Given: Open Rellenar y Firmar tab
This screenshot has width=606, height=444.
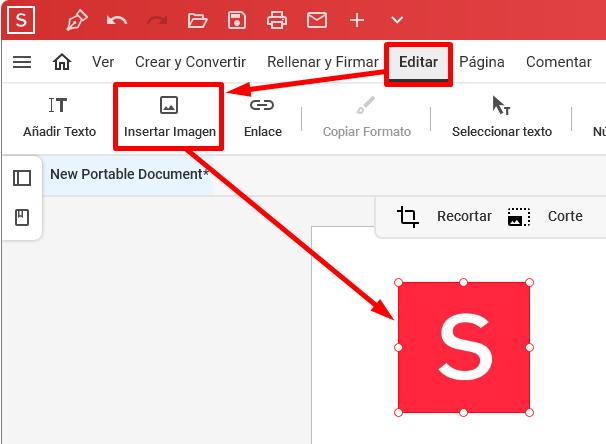Looking at the screenshot, I should (323, 62).
